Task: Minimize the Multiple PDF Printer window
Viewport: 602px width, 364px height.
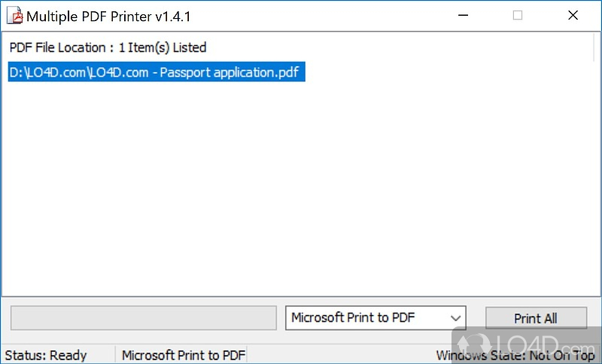Action: coord(468,15)
